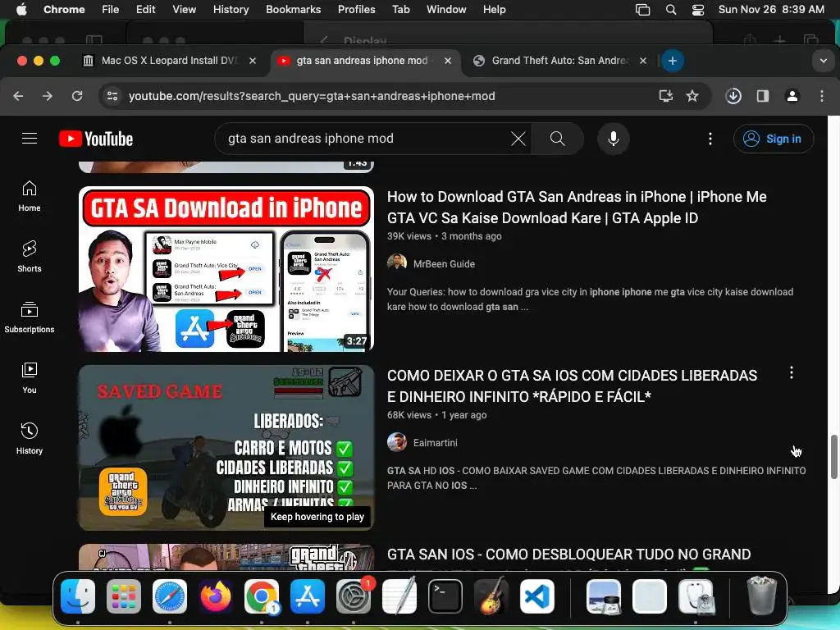
Task: Open the date and time in menu bar
Action: [771, 10]
